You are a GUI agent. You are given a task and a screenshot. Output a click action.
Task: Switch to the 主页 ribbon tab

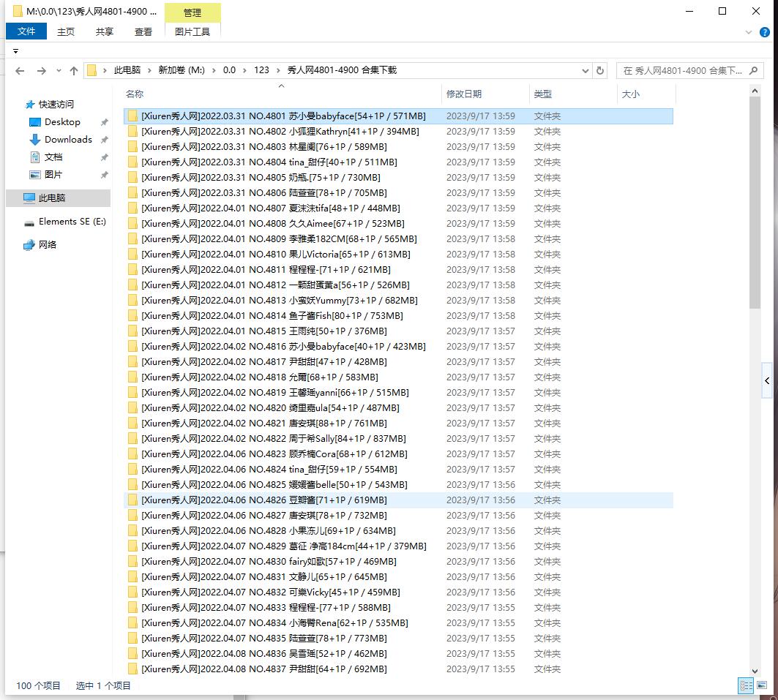(x=65, y=31)
